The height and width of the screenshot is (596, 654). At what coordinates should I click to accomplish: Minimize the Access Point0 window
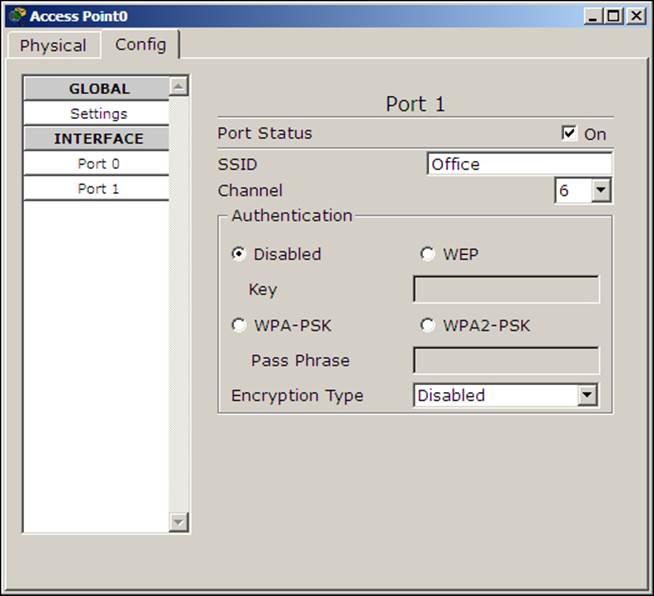(593, 16)
